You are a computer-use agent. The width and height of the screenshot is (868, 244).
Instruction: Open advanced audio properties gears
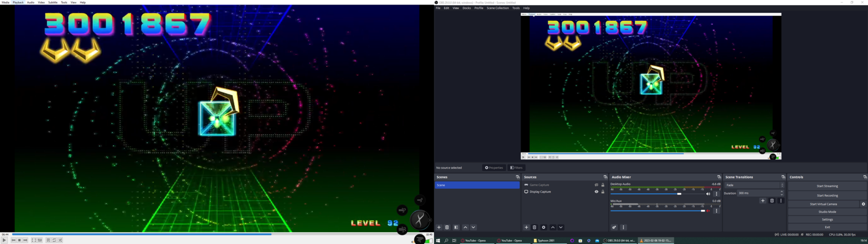click(614, 228)
